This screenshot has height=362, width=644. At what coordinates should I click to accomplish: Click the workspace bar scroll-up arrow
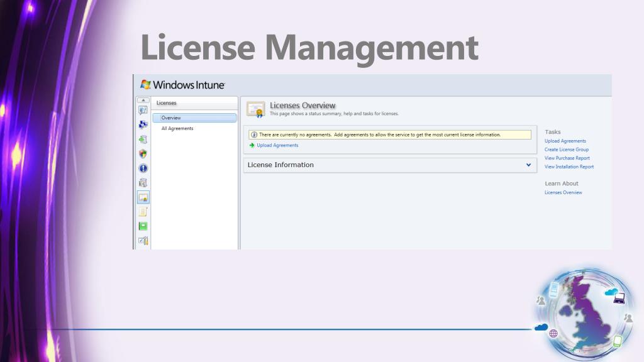coord(143,100)
